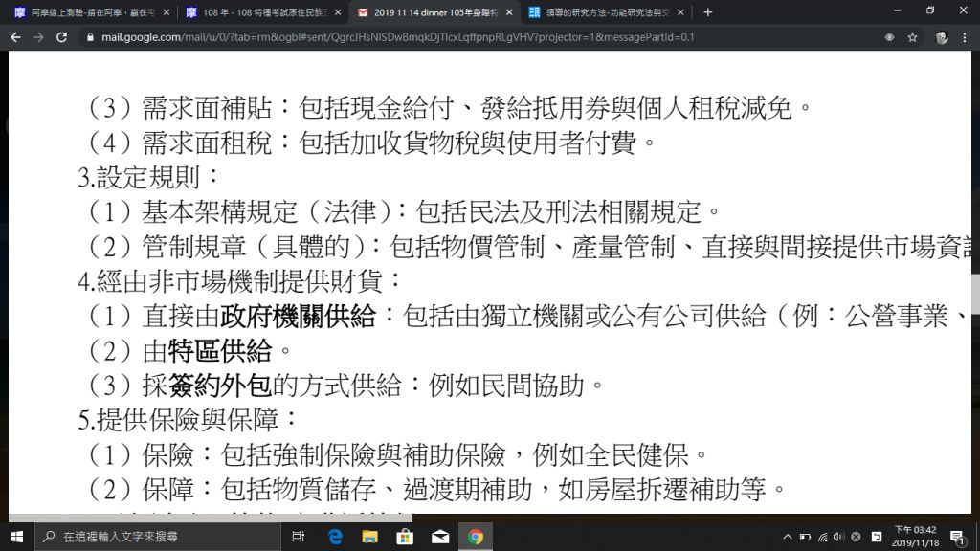The image size is (980, 551).
Task: Open a new tab with the plus button
Action: point(706,12)
